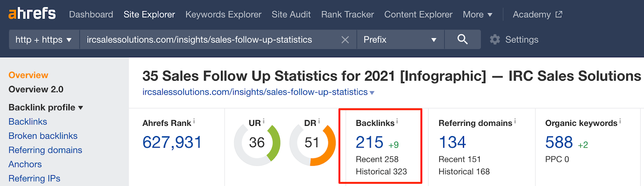Click the Academy external link icon
The height and width of the screenshot is (186, 644).
(559, 15)
